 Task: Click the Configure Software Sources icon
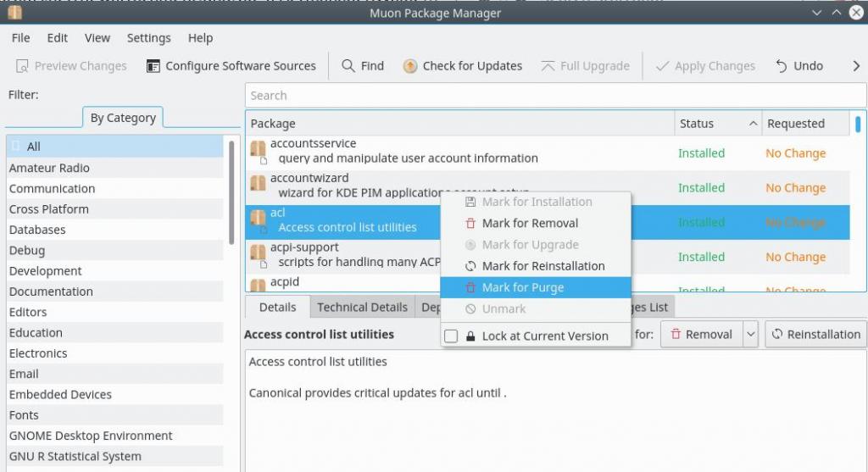(153, 66)
